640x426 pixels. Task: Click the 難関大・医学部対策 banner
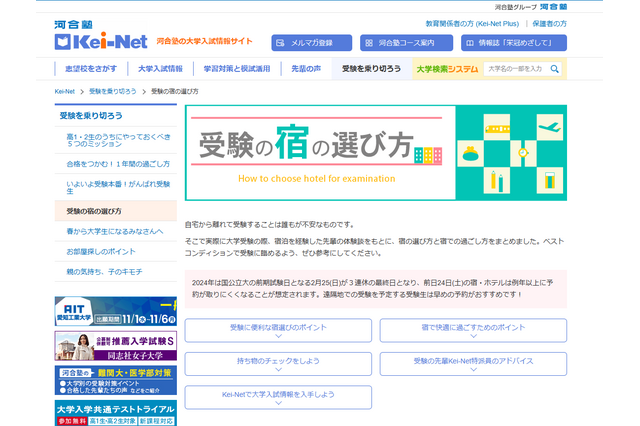116,380
